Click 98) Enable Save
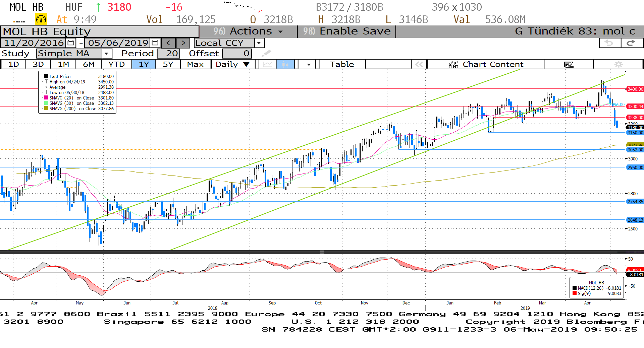The width and height of the screenshot is (644, 348). [347, 31]
